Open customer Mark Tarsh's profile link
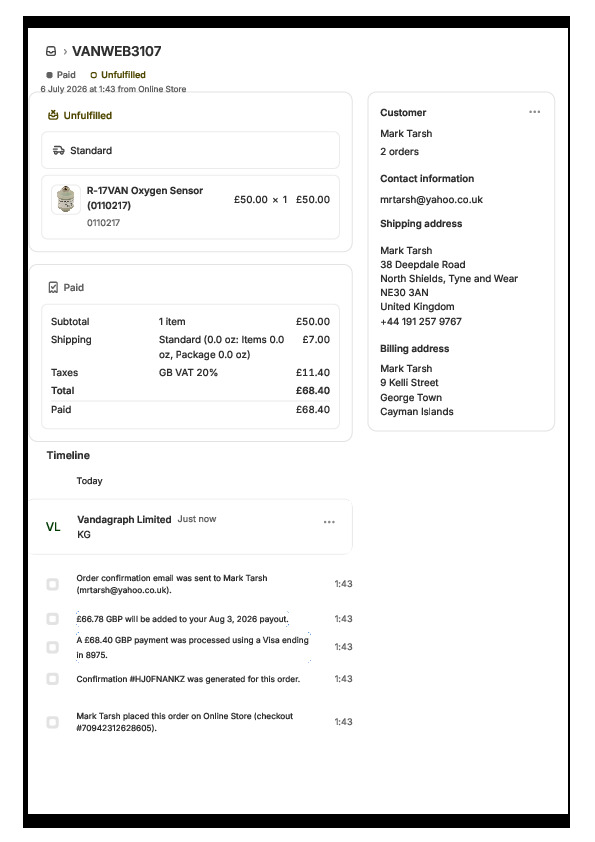The height and width of the screenshot is (842, 595). (x=406, y=133)
